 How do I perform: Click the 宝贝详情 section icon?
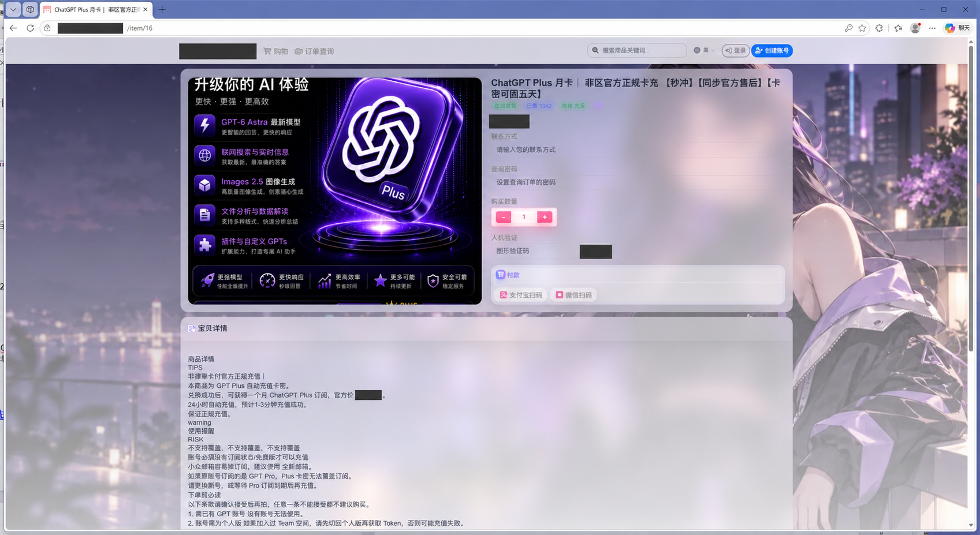[192, 328]
